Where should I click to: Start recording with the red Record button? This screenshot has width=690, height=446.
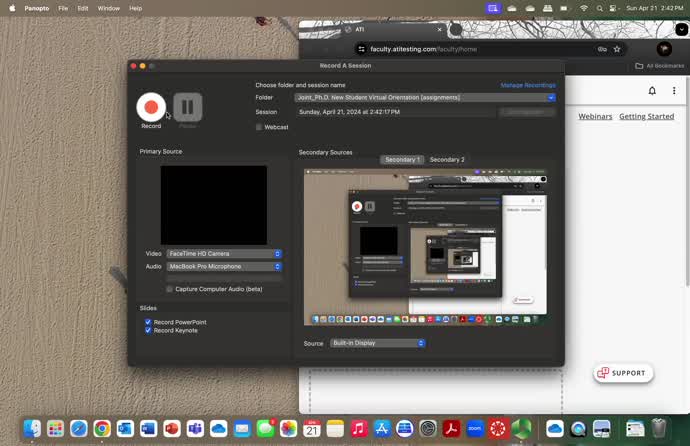151,106
